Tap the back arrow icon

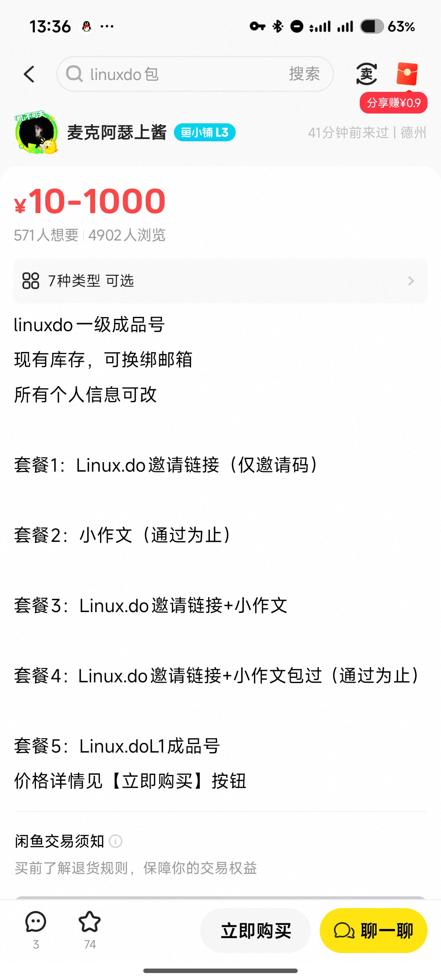pos(29,74)
